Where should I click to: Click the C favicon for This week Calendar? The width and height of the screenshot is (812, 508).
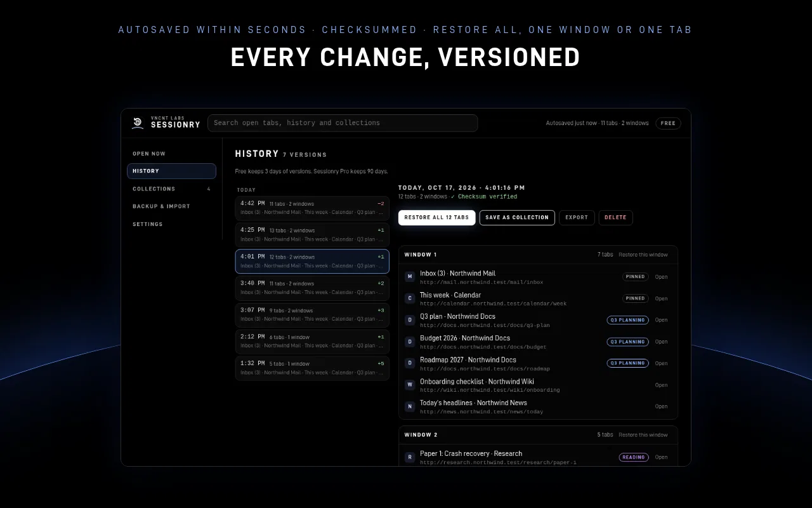[x=410, y=298]
